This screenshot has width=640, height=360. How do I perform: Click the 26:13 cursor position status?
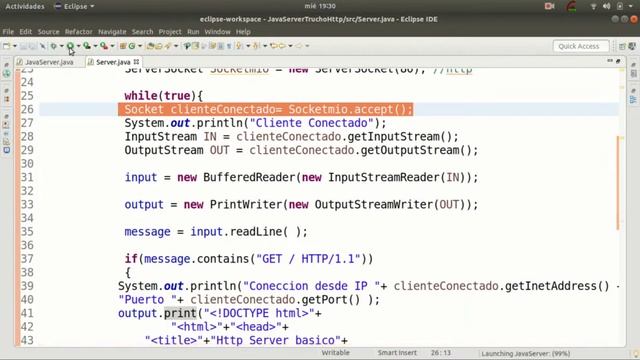click(441, 353)
